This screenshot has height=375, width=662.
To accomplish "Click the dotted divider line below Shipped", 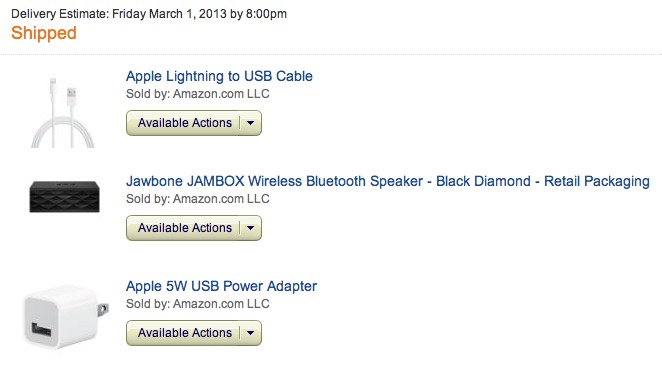I will (331, 54).
